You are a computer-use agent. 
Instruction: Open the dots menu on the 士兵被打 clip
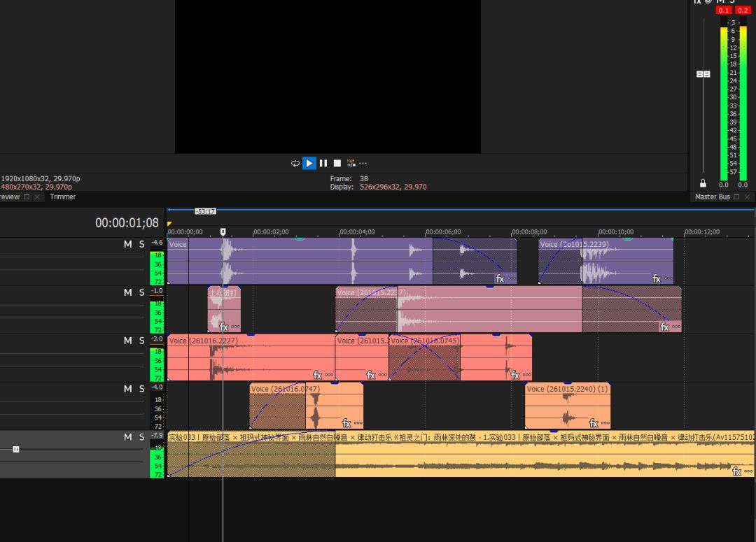pos(235,327)
